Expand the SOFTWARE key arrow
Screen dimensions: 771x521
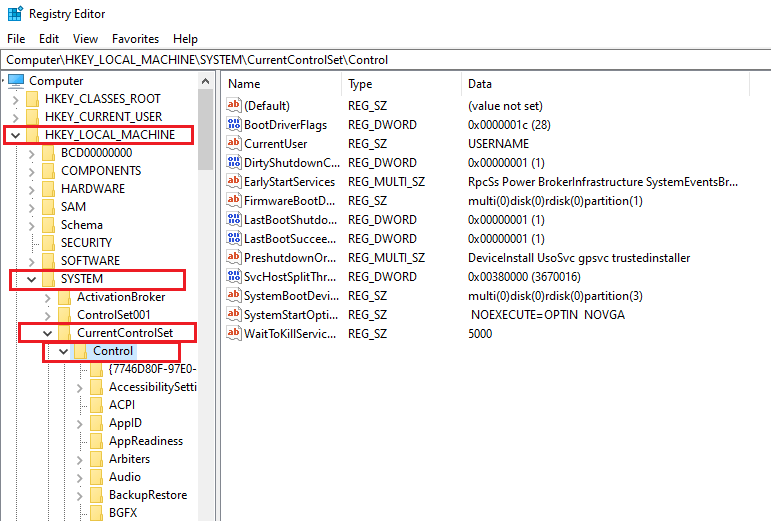pos(31,261)
